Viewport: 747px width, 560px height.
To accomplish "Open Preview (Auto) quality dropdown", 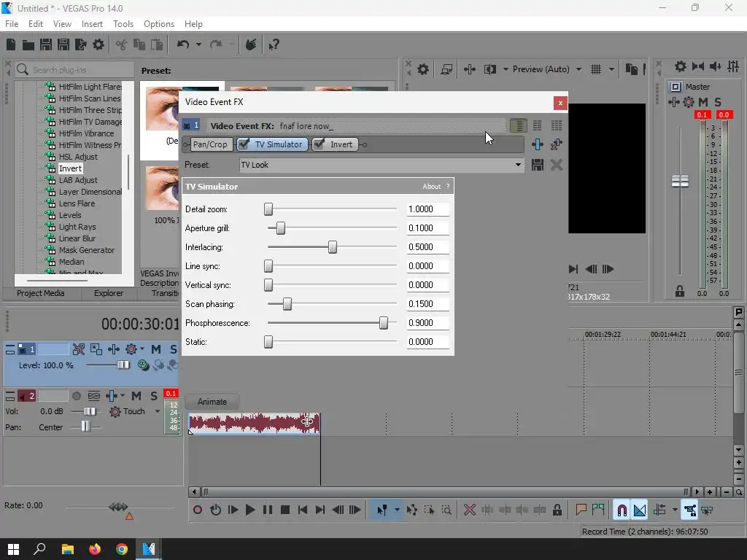I will [x=578, y=69].
